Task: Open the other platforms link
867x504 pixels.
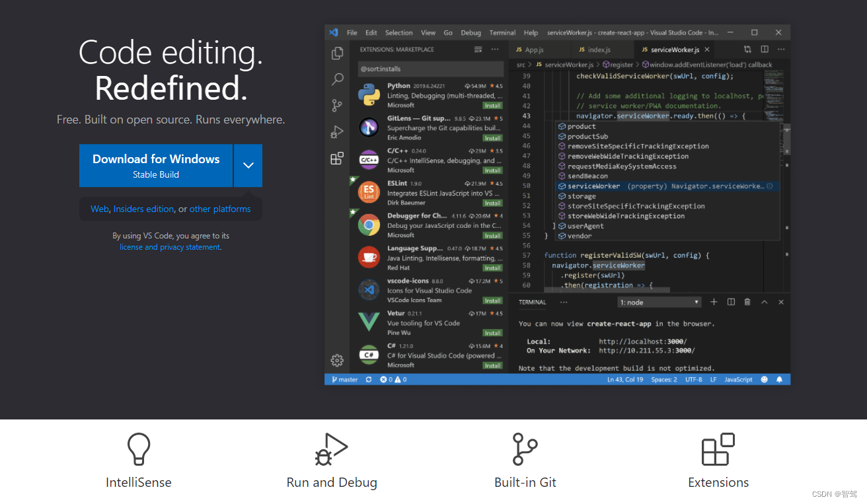Action: click(x=220, y=209)
